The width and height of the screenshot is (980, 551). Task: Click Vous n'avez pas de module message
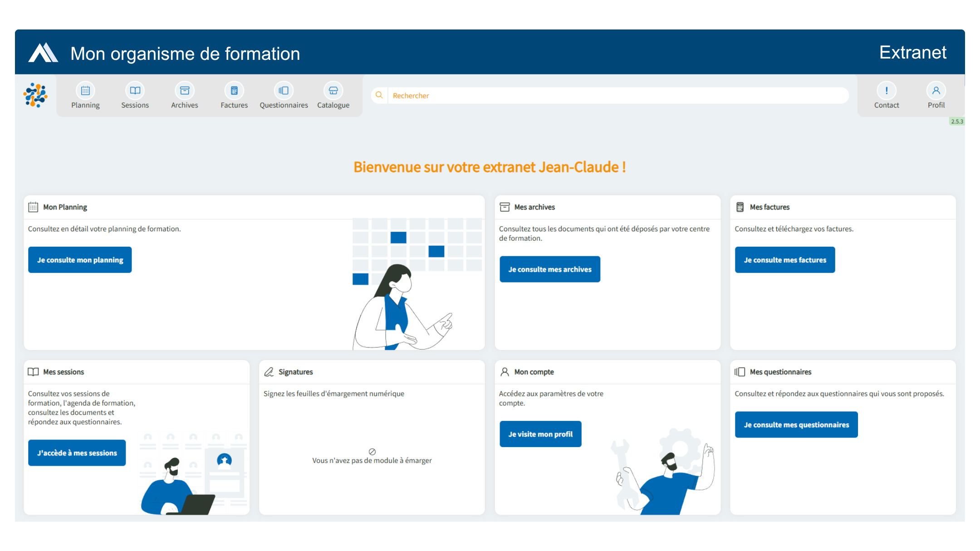[x=372, y=461]
